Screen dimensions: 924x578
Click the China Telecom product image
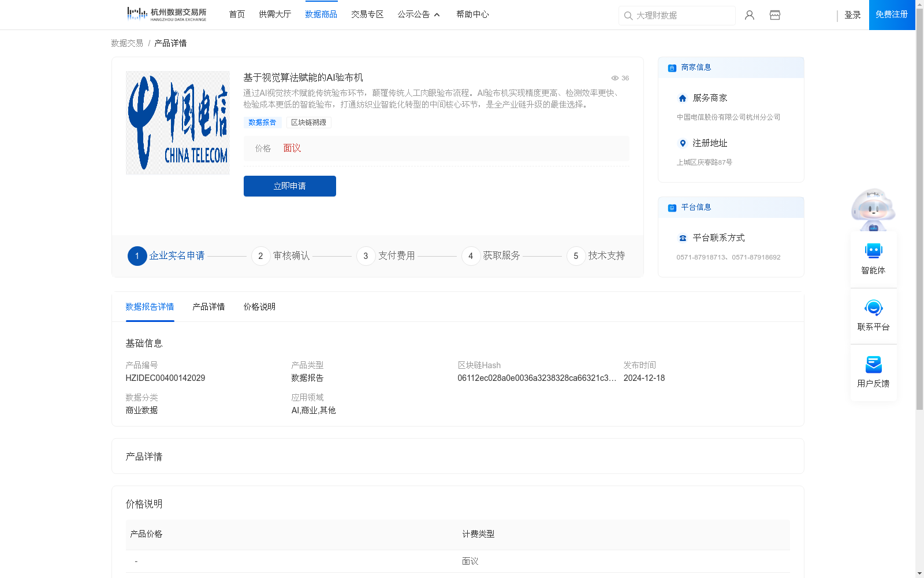[x=178, y=123]
